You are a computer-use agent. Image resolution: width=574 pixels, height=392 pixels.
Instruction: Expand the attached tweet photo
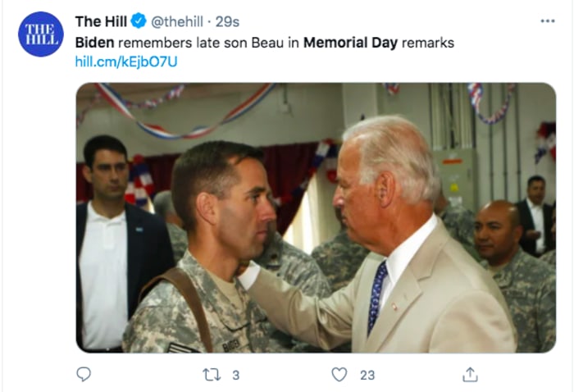(316, 217)
